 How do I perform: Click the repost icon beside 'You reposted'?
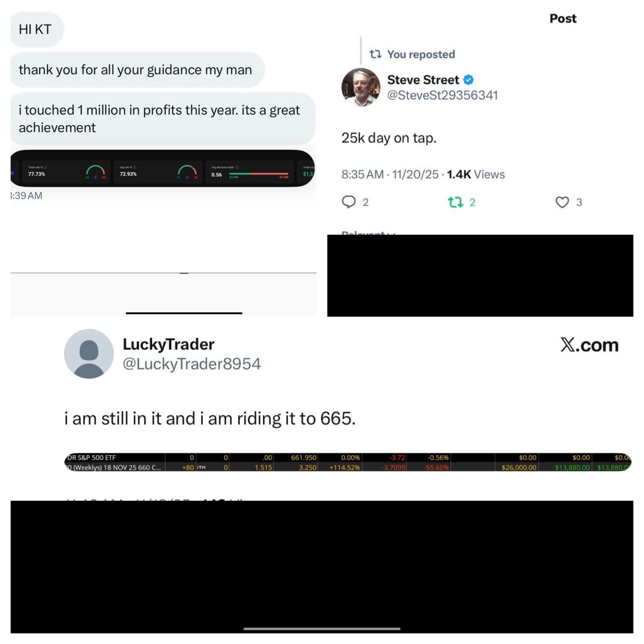[x=376, y=54]
